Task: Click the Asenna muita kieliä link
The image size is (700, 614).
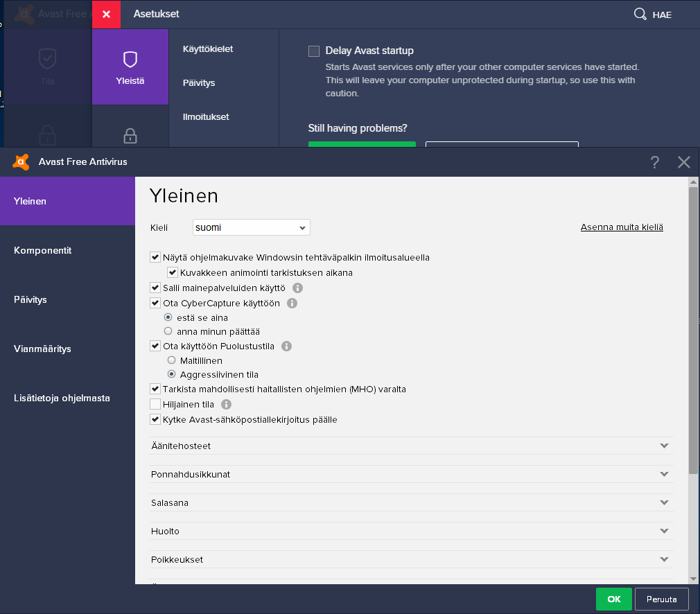Action: point(622,227)
